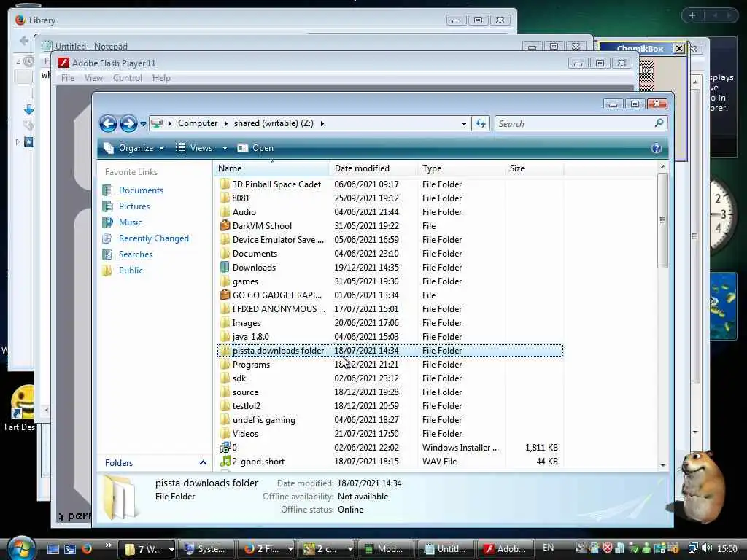Click the refresh button beside address bar
Screen dimensions: 747x560
coord(481,124)
